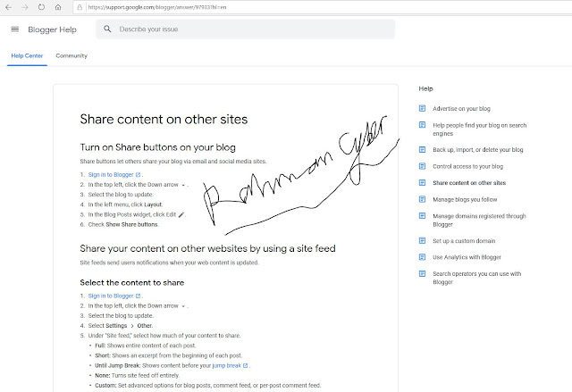Open Back up, import, or delete your blog
Screen dimensions: 572x392
pos(478,150)
